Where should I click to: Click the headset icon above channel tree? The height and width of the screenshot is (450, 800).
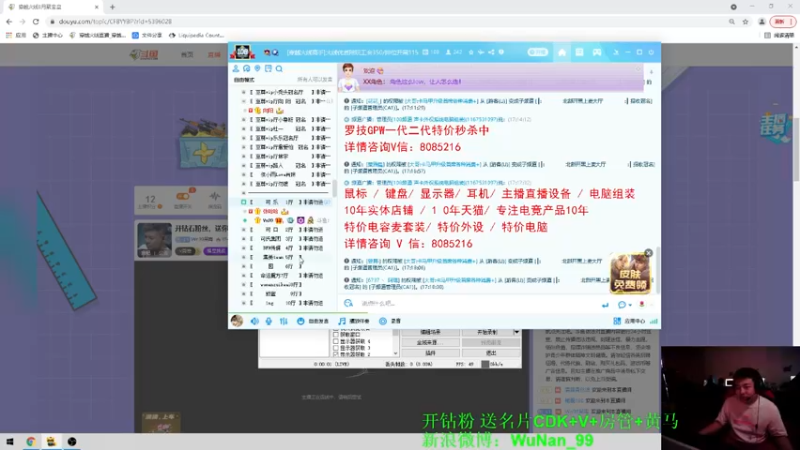point(246,68)
